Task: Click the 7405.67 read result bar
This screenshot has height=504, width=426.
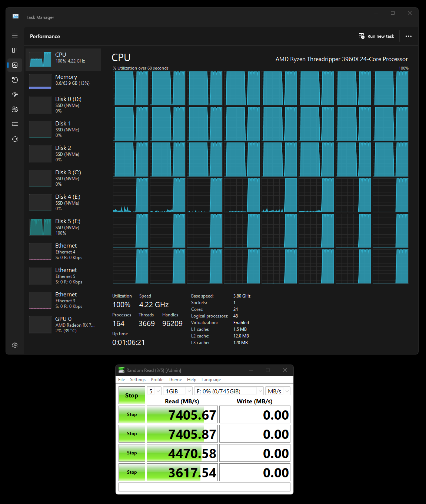Action: [182, 414]
